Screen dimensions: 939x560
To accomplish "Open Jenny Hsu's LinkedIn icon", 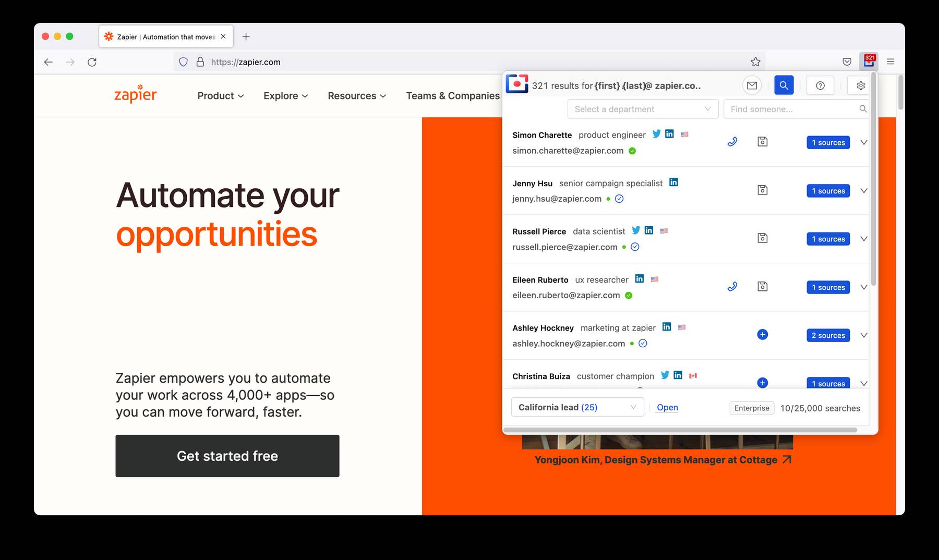I will [x=673, y=182].
